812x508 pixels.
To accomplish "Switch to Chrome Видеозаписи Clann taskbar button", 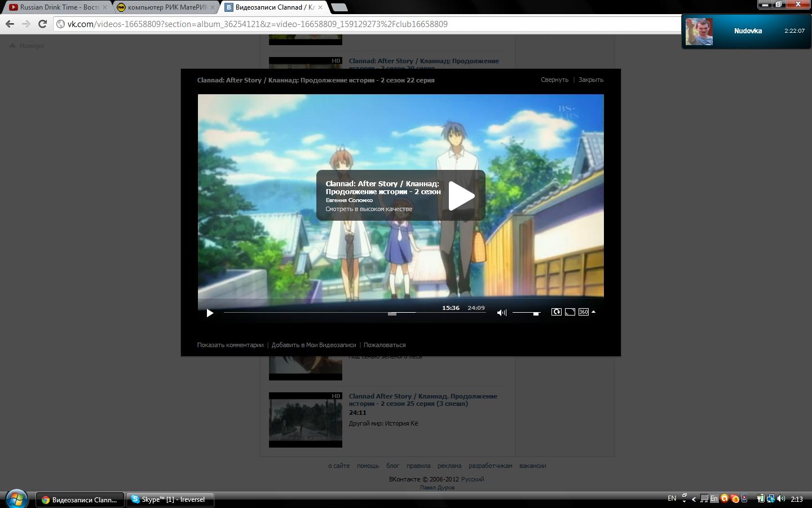I will pyautogui.click(x=80, y=500).
